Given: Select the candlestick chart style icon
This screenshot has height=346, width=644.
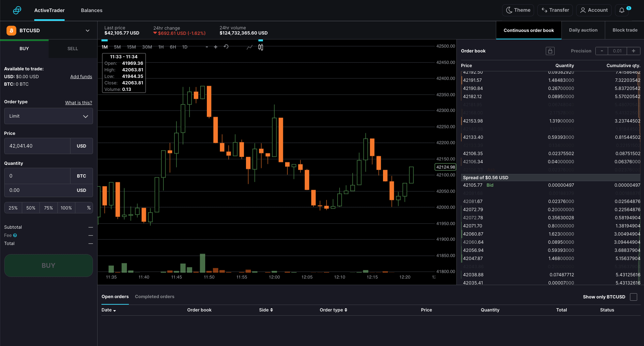Looking at the screenshot, I should coord(261,47).
